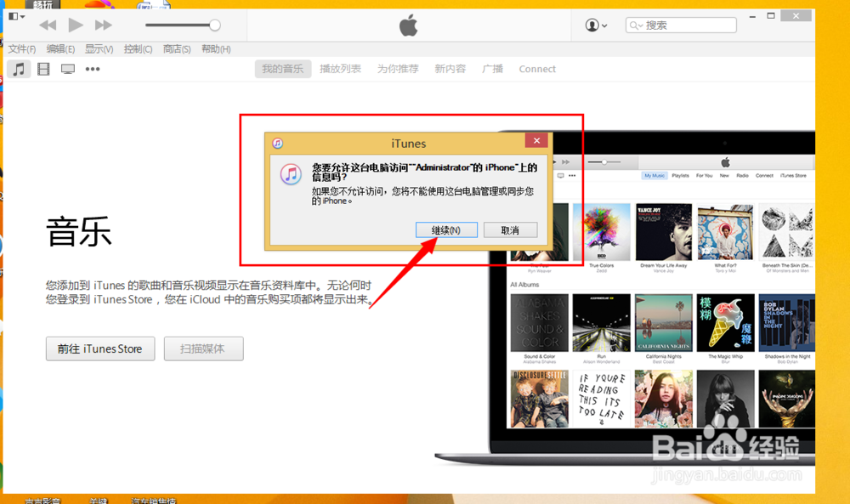The image size is (850, 504).
Task: Open the 文件(F) menu
Action: pyautogui.click(x=22, y=49)
